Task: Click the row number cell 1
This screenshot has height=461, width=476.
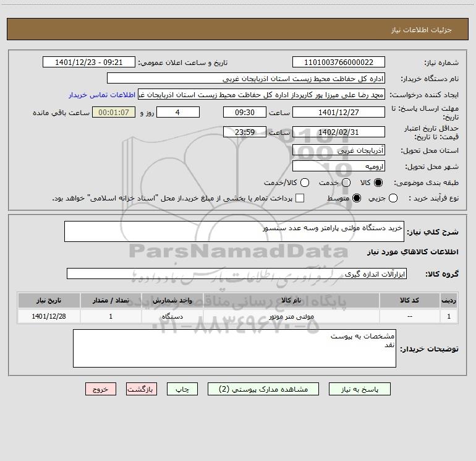Action: (x=449, y=316)
